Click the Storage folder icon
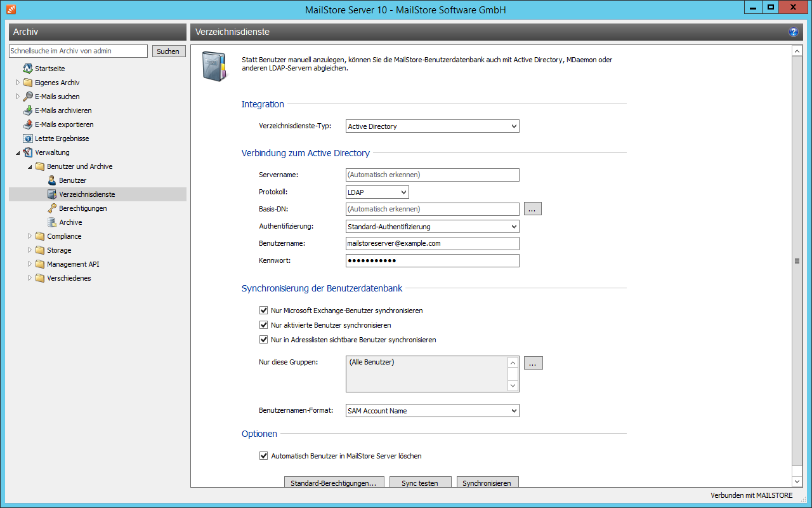The width and height of the screenshot is (812, 508). click(40, 250)
